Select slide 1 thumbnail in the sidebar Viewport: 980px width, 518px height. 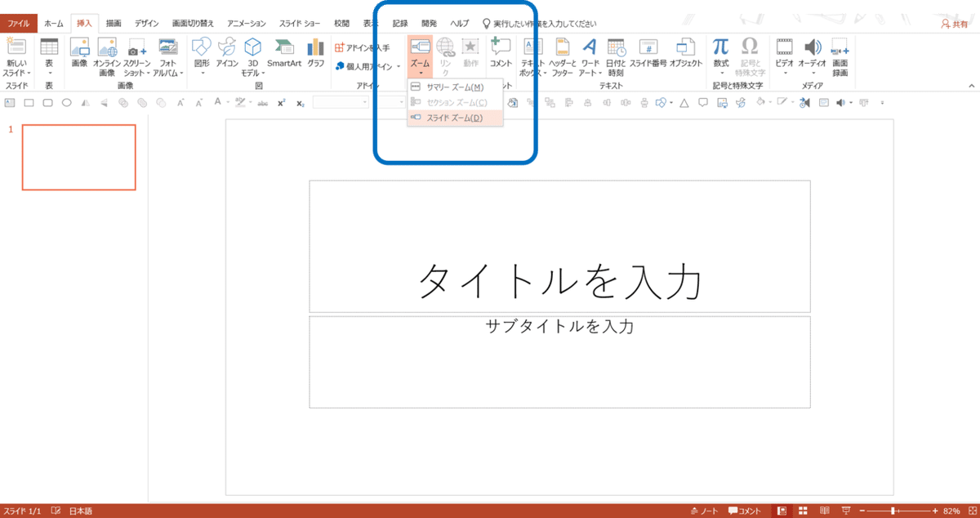[x=78, y=157]
